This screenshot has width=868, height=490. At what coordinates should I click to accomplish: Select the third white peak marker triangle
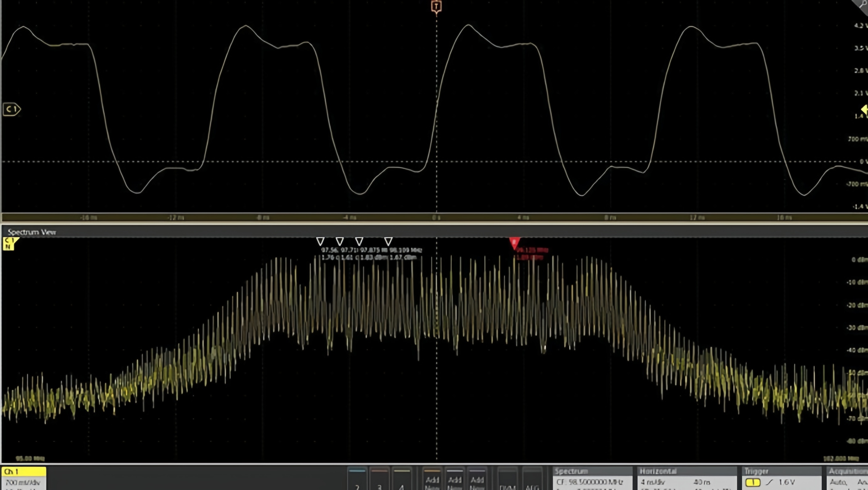pos(359,241)
